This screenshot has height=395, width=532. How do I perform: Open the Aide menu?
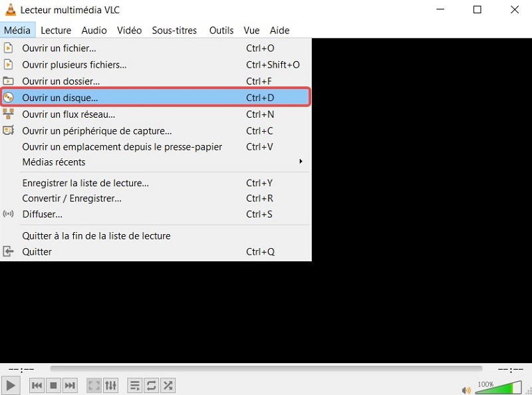279,30
